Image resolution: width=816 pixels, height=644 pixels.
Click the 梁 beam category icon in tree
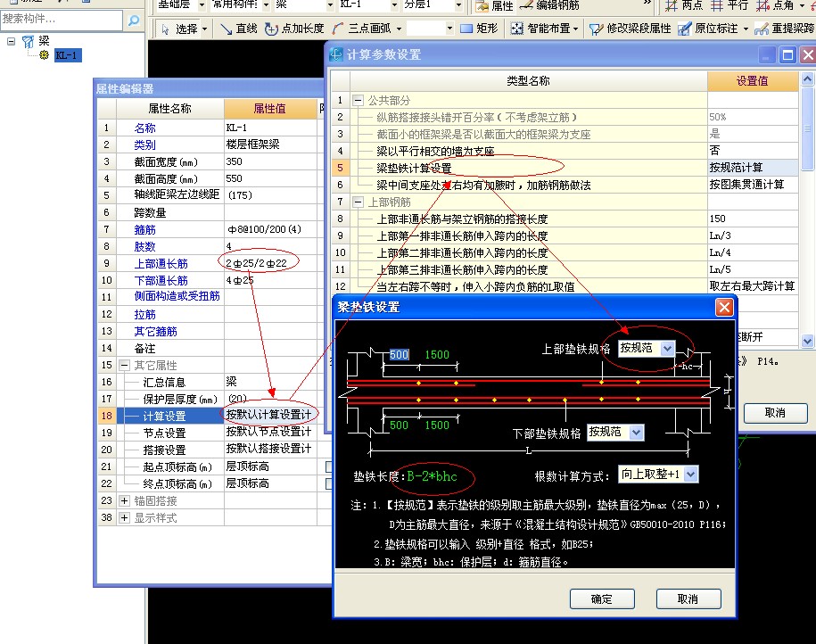click(x=29, y=41)
